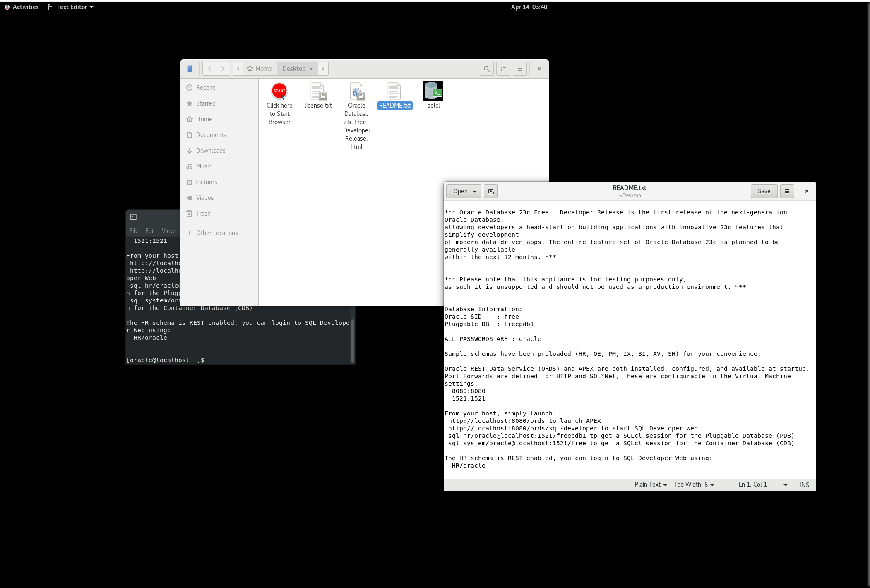Image resolution: width=870 pixels, height=588 pixels.
Task: Click the Files window blue app icon
Action: click(190, 69)
